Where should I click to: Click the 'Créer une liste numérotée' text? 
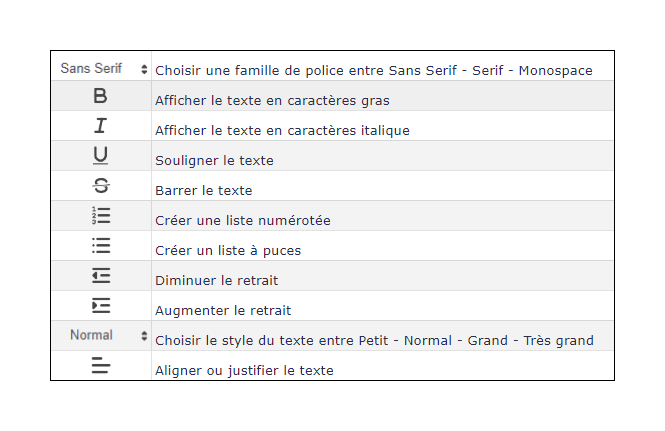(x=243, y=221)
